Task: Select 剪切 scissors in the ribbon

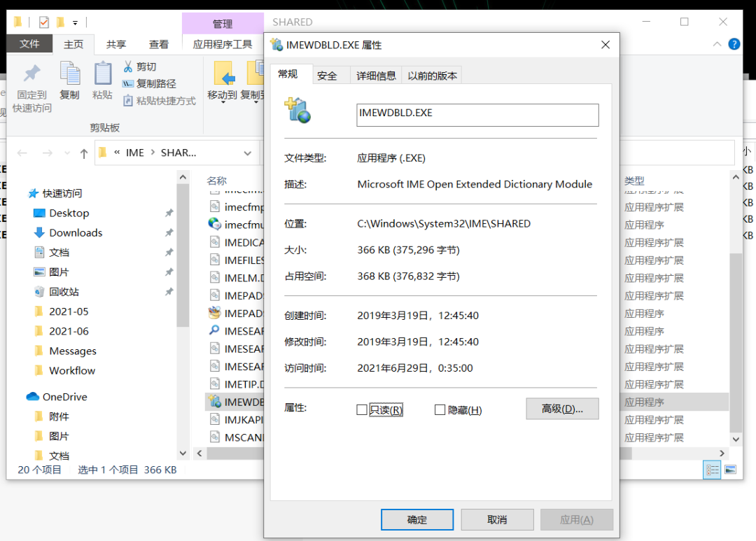Action: [139, 66]
